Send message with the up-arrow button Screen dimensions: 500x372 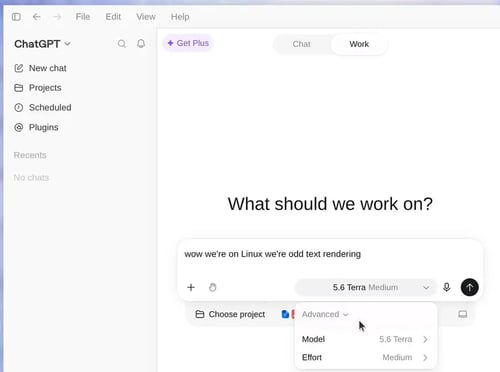pyautogui.click(x=469, y=287)
